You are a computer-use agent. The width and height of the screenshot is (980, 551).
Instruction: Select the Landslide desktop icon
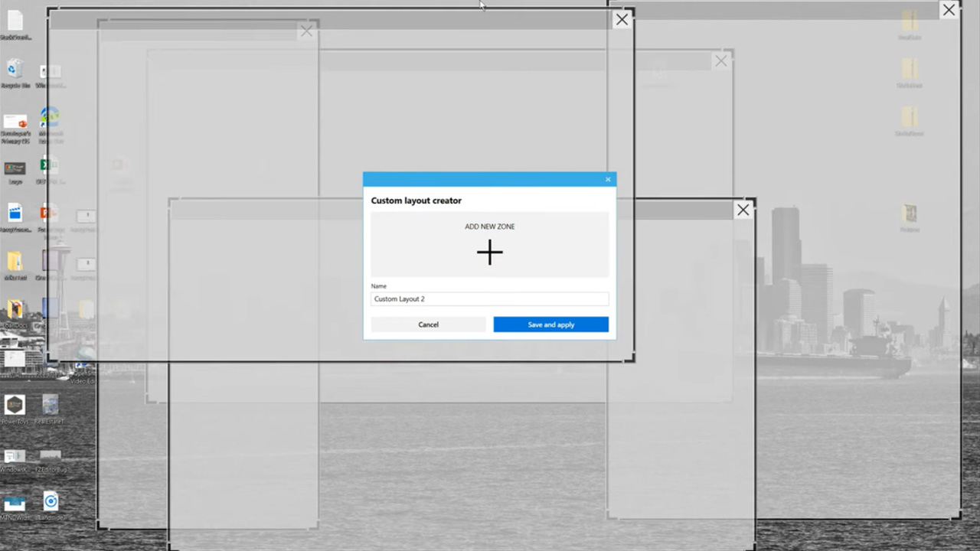coord(51,502)
